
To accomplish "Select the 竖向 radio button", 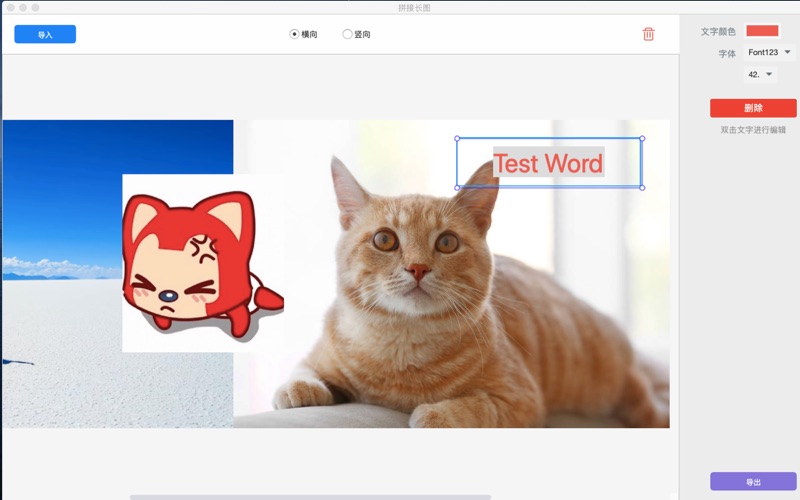I will click(x=347, y=34).
